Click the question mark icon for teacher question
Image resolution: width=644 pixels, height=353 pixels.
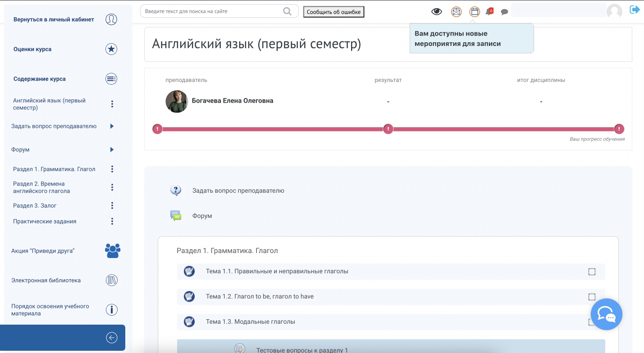176,190
